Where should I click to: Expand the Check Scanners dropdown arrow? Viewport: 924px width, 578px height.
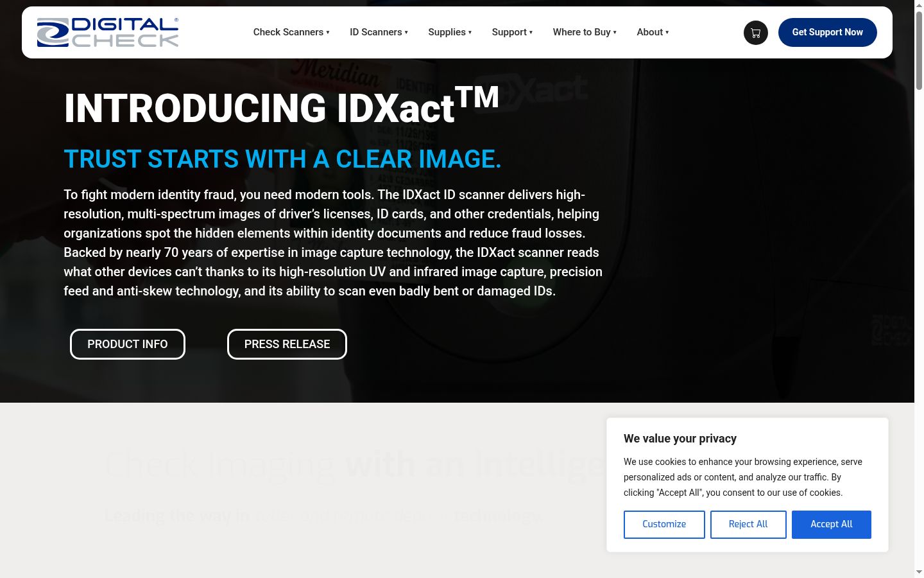click(328, 32)
